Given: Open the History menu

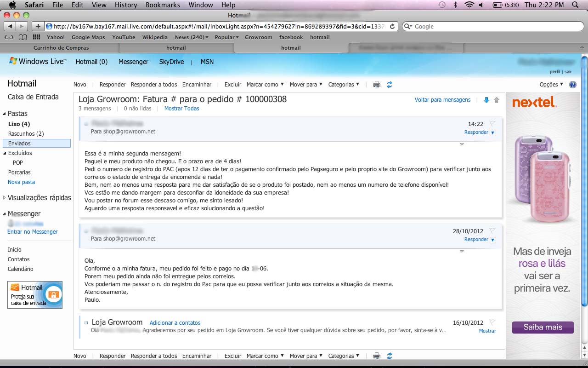Looking at the screenshot, I should click(126, 5).
